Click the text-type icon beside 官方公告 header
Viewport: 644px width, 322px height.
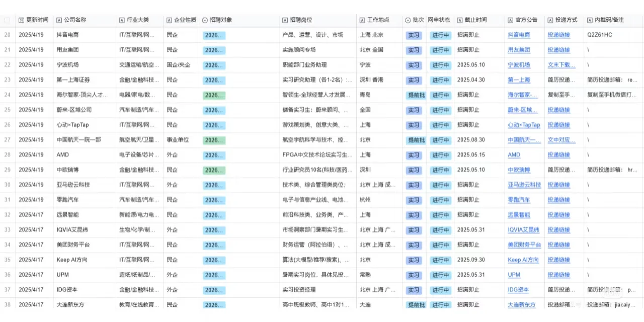pos(511,20)
